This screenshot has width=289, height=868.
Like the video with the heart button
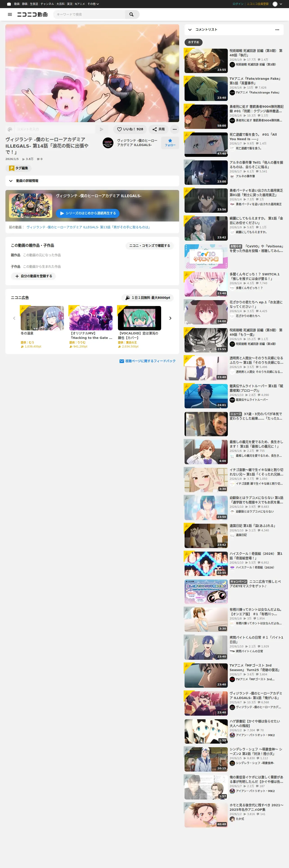[x=130, y=129]
